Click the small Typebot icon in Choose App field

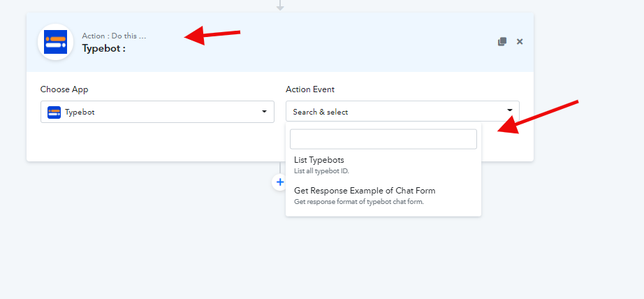click(x=54, y=112)
